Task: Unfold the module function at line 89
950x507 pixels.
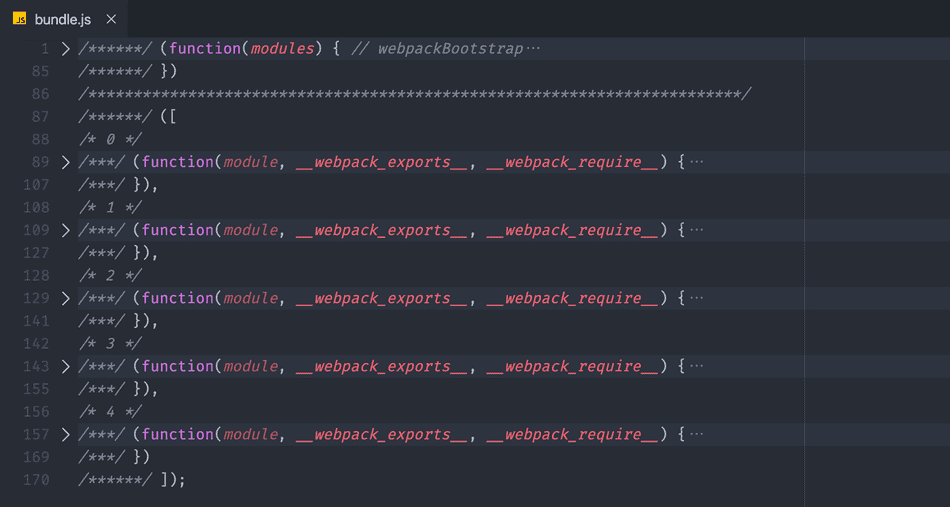Action: 66,162
